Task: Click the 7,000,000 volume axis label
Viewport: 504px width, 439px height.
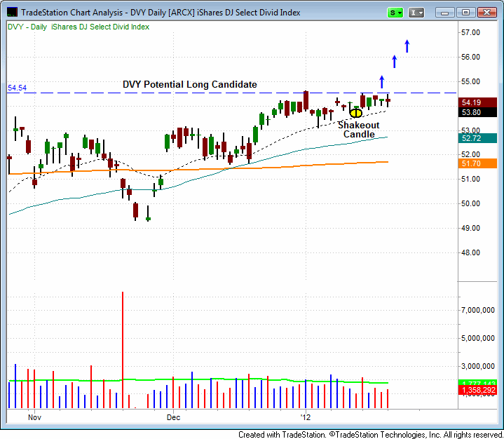Action: [x=477, y=310]
